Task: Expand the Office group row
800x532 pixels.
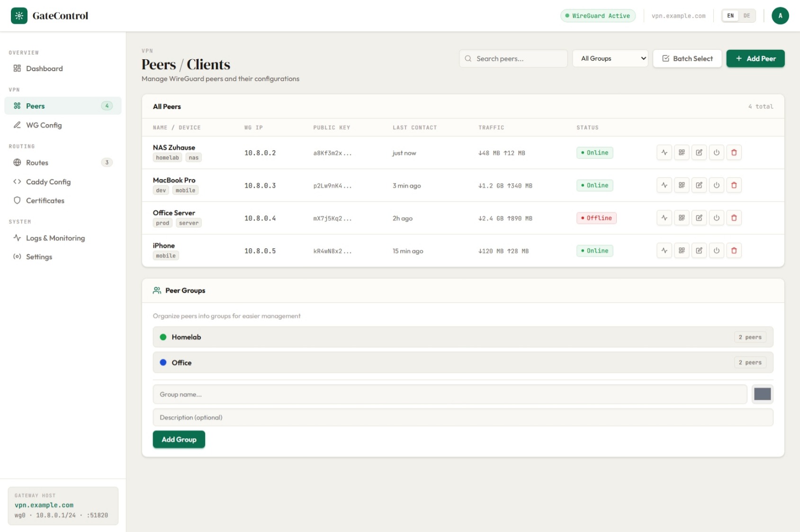Action: click(462, 363)
